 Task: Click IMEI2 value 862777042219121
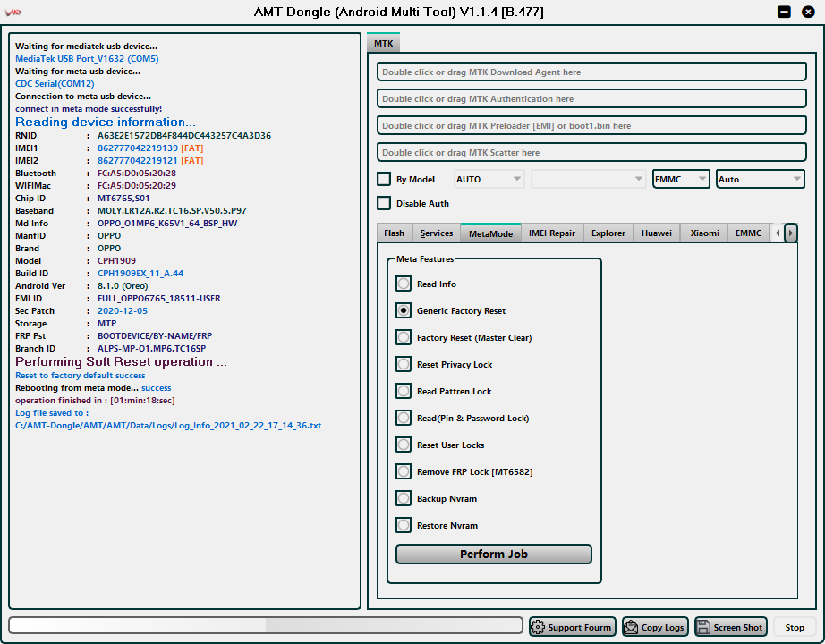[x=138, y=160]
